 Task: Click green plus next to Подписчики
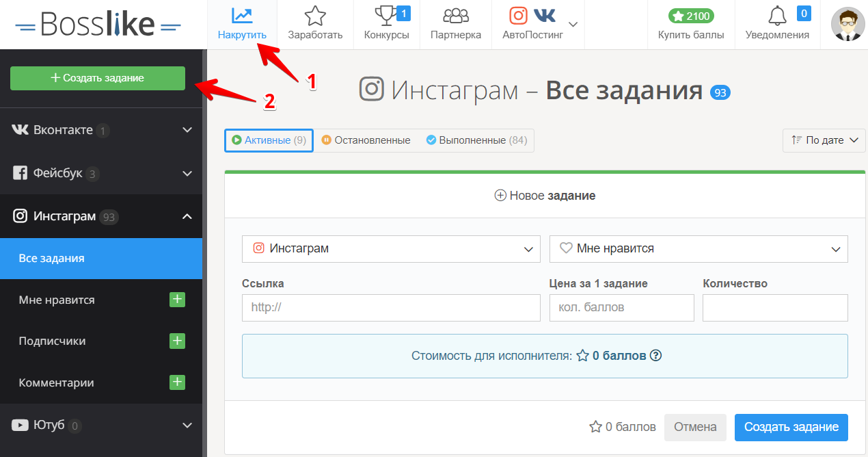(177, 341)
